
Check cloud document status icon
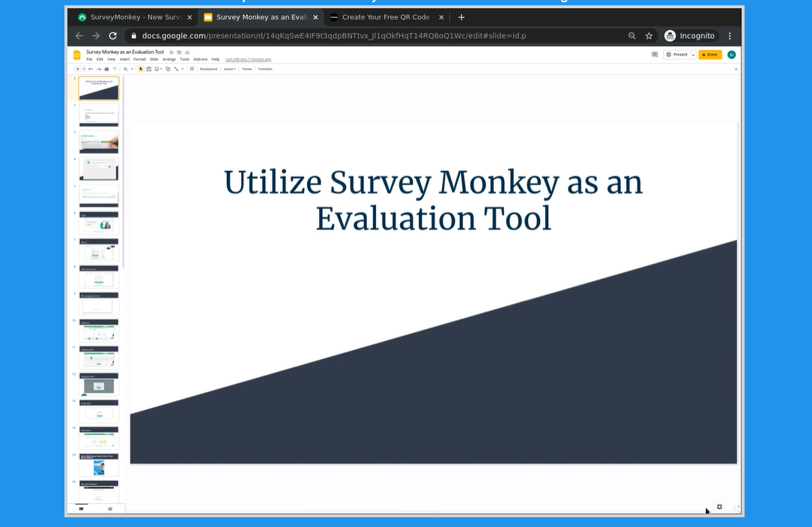[187, 52]
